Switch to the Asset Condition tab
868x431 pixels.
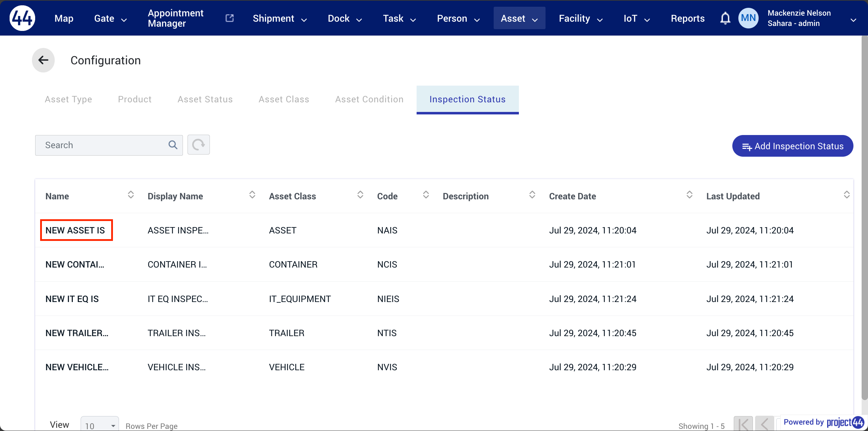tap(369, 99)
